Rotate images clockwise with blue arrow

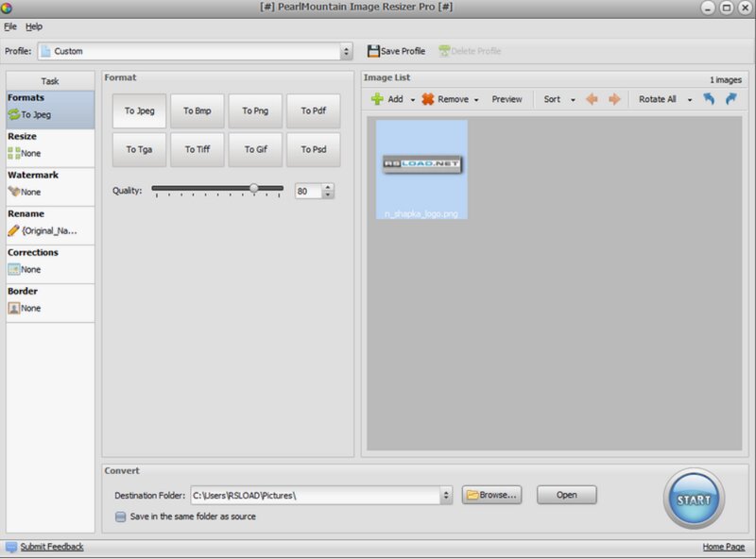pos(731,99)
